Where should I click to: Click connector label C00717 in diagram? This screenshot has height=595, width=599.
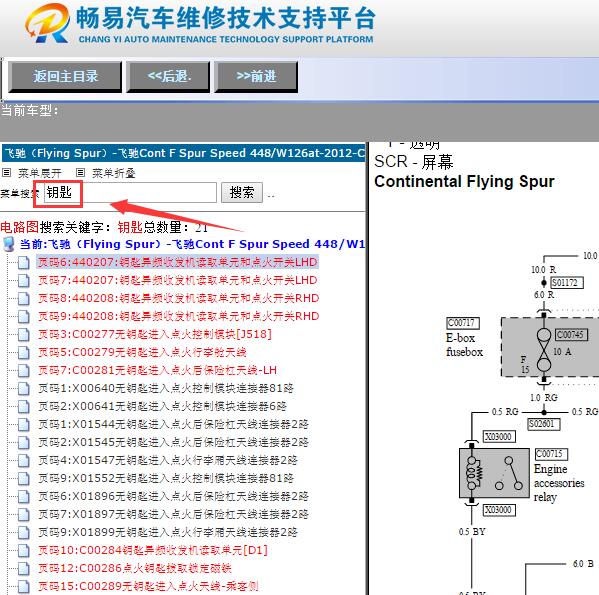pyautogui.click(x=463, y=323)
